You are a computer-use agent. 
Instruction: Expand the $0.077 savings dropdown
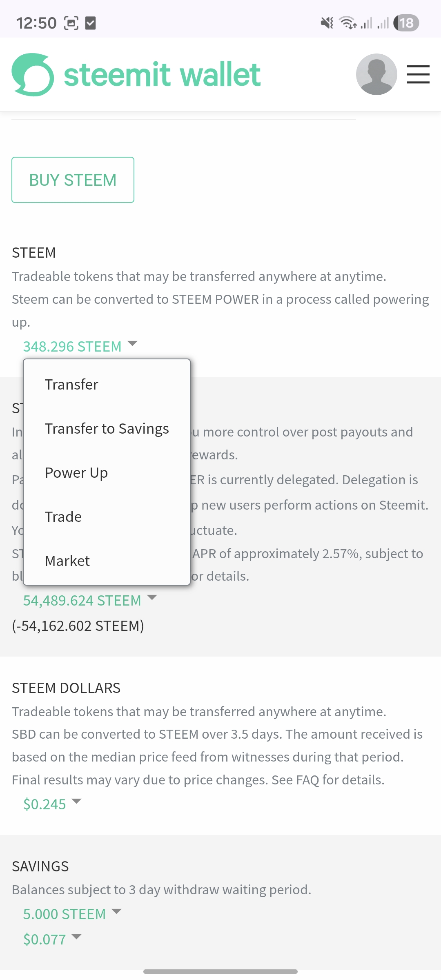tap(52, 939)
